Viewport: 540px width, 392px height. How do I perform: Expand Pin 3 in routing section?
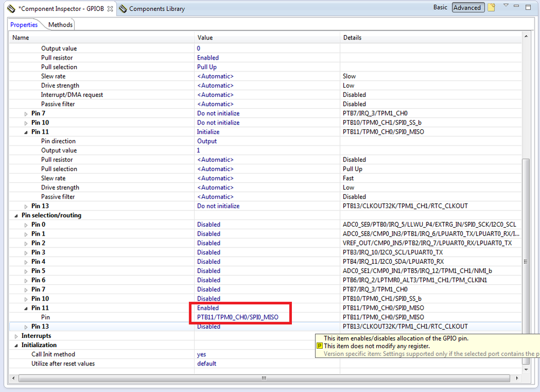pos(26,253)
